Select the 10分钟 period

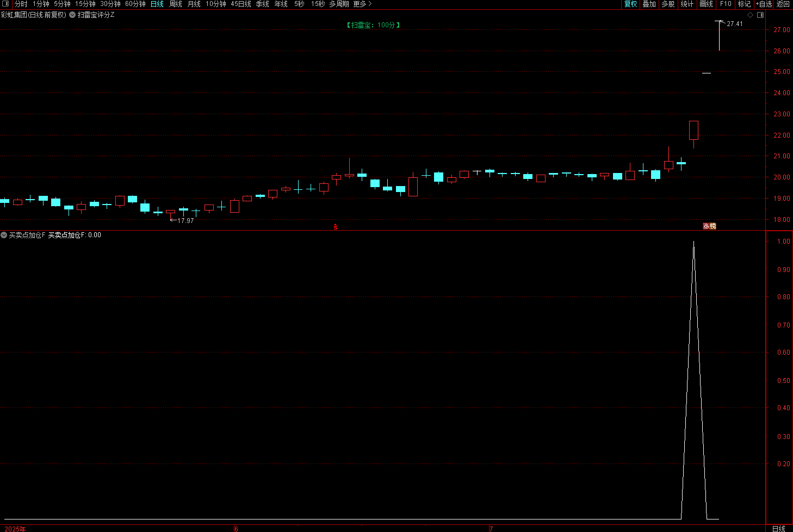(216, 4)
